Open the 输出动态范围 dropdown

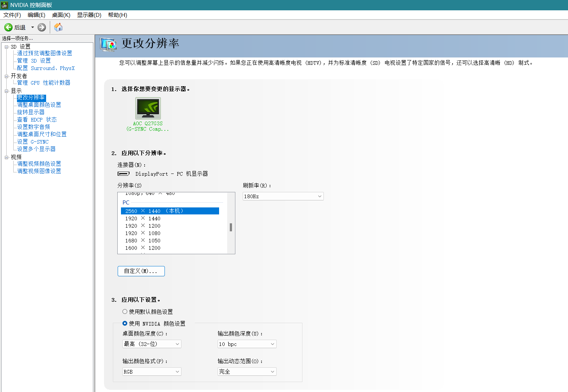tap(247, 372)
